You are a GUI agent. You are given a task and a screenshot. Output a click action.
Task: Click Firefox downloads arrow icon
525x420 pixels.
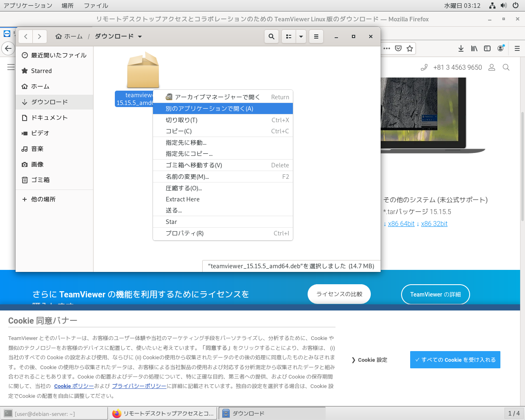(x=461, y=48)
